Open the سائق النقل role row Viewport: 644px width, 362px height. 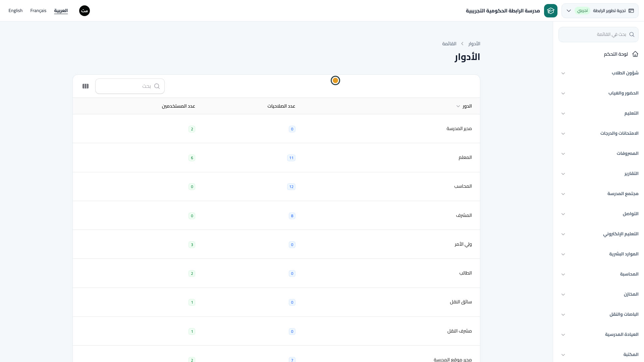(x=276, y=302)
